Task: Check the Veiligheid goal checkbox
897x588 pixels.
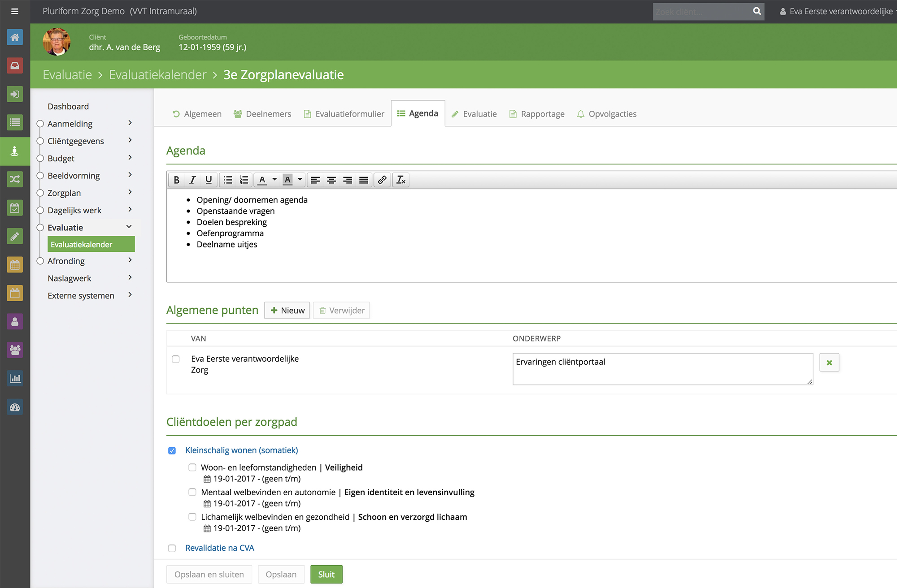Action: tap(192, 467)
